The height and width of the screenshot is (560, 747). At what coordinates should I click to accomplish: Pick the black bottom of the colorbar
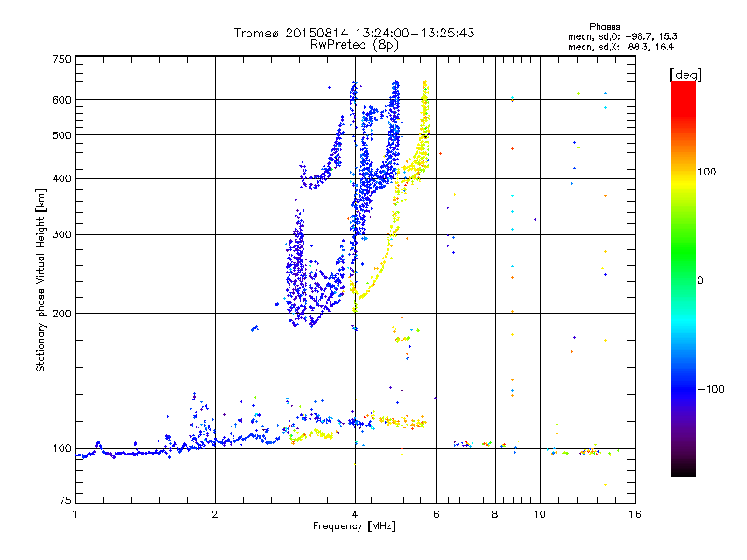(684, 471)
